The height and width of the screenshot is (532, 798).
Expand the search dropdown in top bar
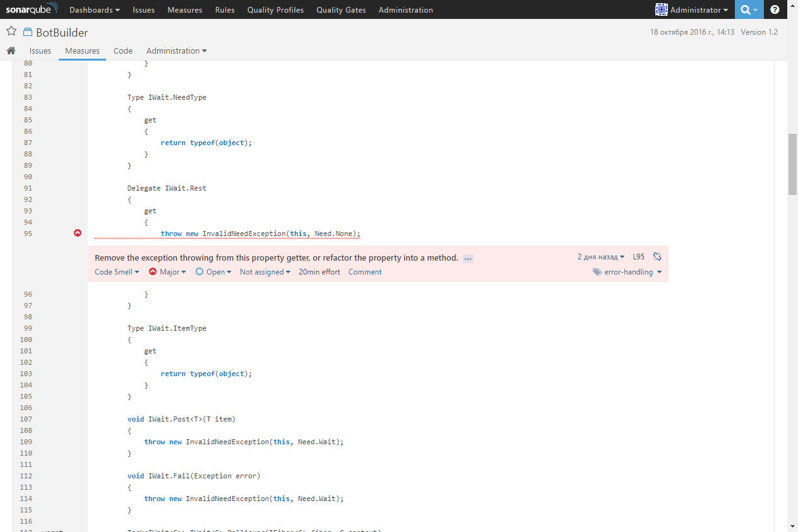[756, 9]
